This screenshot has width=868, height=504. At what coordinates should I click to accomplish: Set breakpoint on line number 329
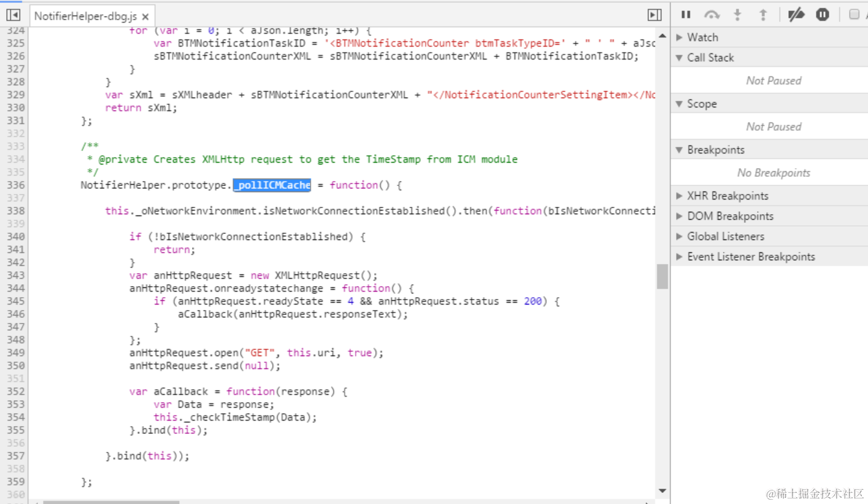pos(15,95)
